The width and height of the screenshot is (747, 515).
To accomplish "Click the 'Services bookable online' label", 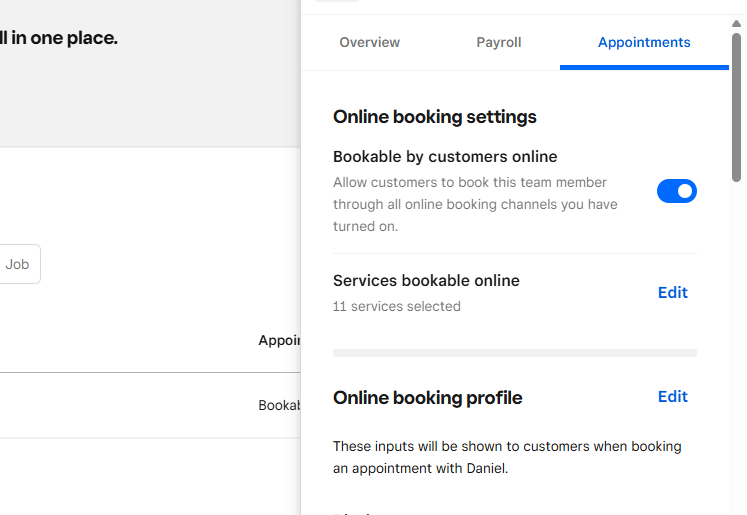I will coord(426,281).
